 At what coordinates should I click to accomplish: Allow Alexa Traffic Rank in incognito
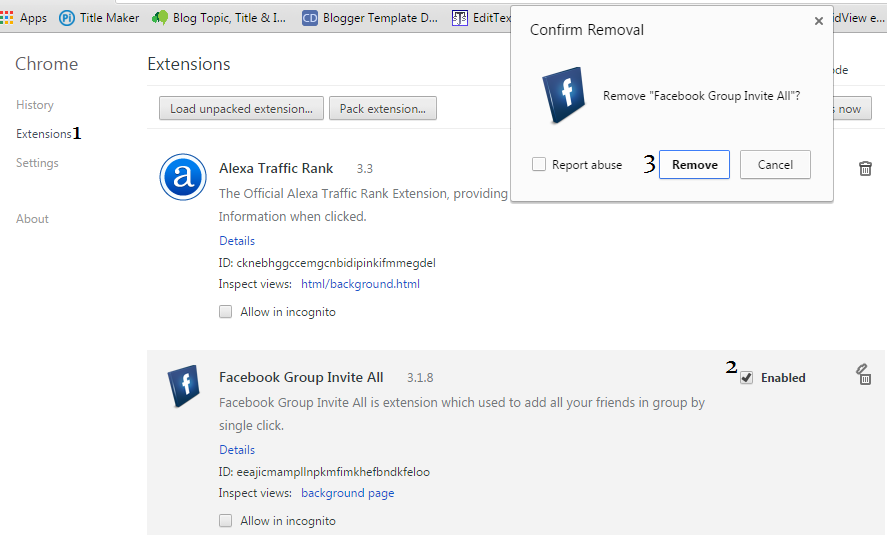pyautogui.click(x=226, y=312)
